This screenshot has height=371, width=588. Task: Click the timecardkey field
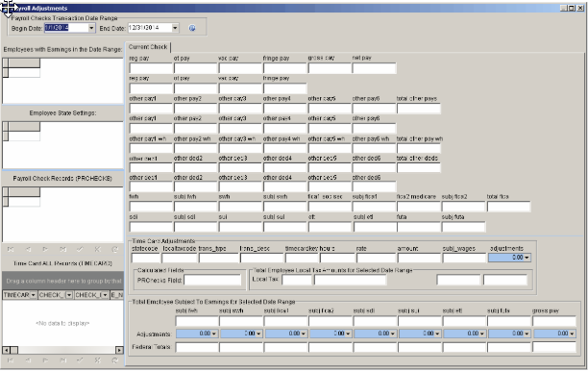pyautogui.click(x=302, y=259)
